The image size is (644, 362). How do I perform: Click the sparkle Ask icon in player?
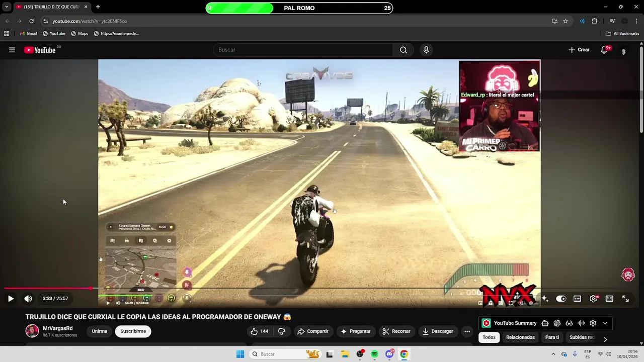545,299
